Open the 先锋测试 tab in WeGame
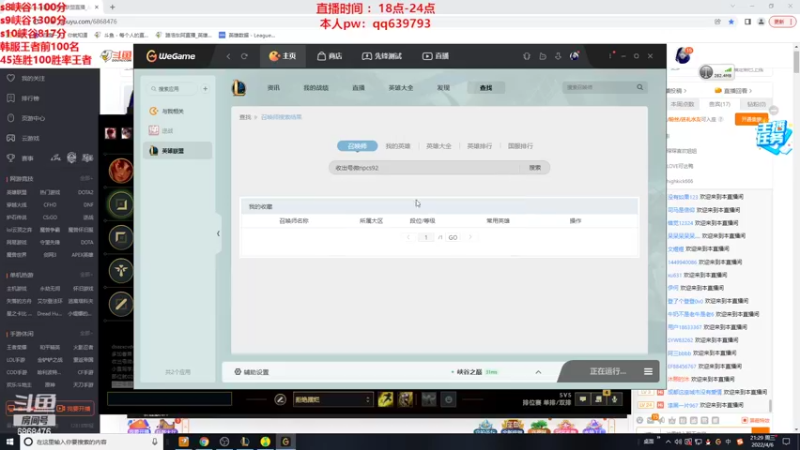The height and width of the screenshot is (450, 800). point(382,56)
